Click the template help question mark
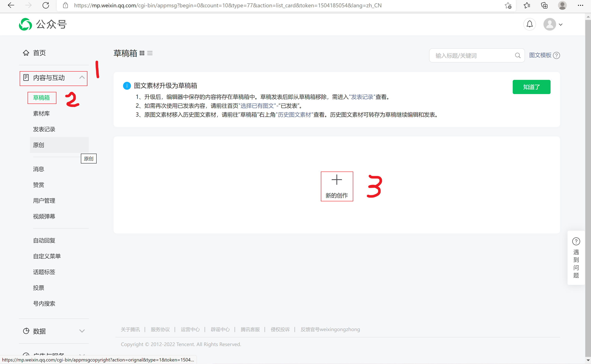591x364 pixels. click(x=556, y=56)
